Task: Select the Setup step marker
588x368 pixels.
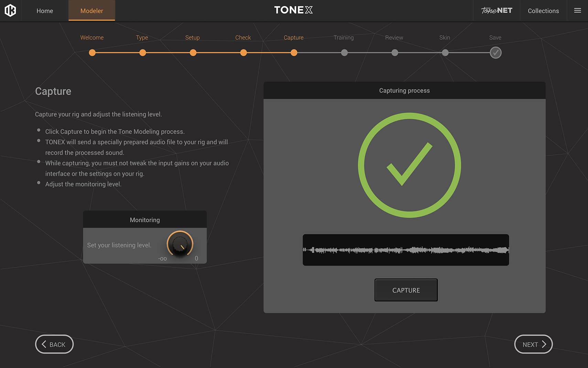Action: (x=193, y=53)
